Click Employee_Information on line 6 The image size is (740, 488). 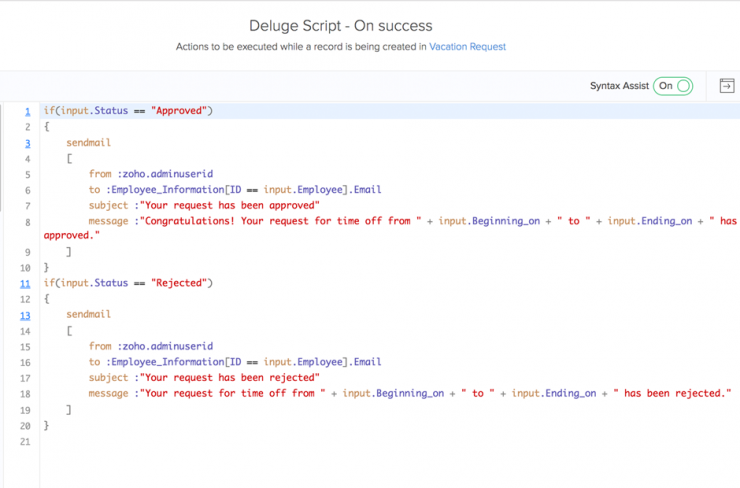(x=168, y=190)
